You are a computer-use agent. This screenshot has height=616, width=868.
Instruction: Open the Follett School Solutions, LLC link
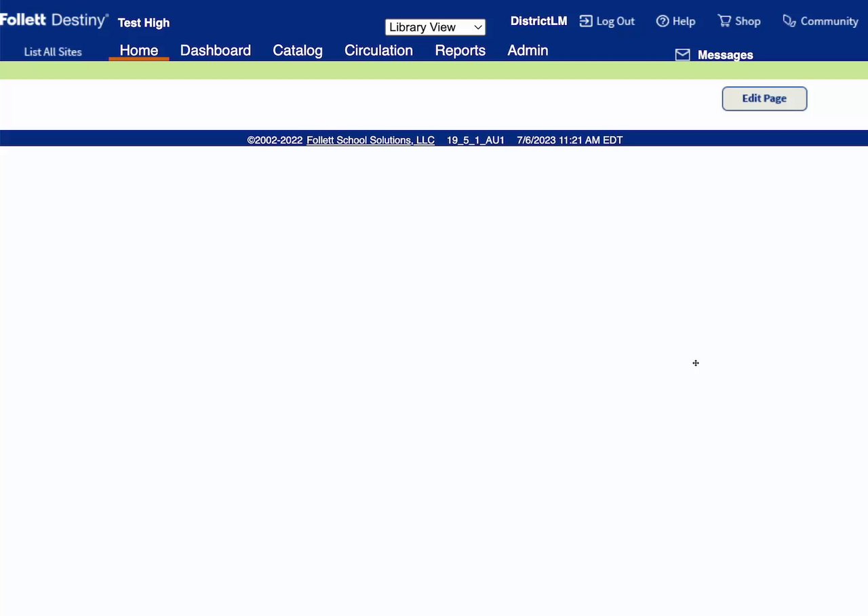[x=370, y=140]
